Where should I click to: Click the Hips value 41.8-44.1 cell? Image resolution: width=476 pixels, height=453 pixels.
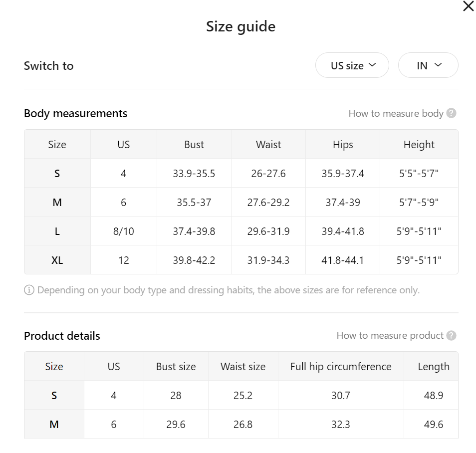[x=342, y=260]
